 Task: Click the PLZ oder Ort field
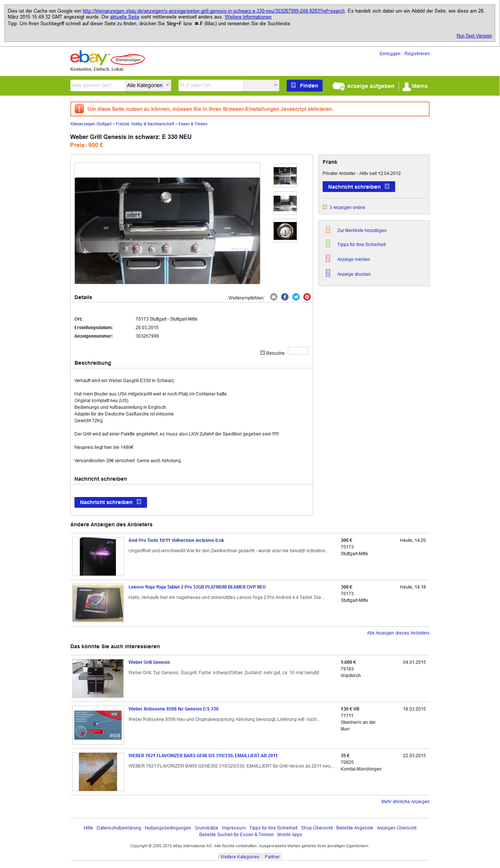[211, 85]
